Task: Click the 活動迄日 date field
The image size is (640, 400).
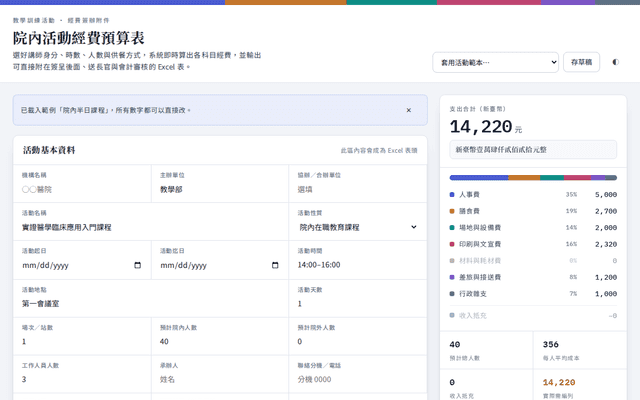Action: point(220,265)
